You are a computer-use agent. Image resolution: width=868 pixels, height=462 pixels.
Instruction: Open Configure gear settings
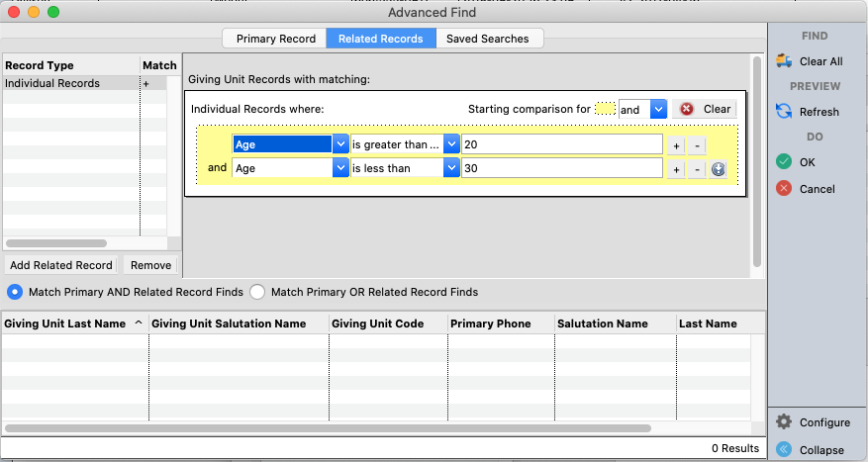pos(784,422)
